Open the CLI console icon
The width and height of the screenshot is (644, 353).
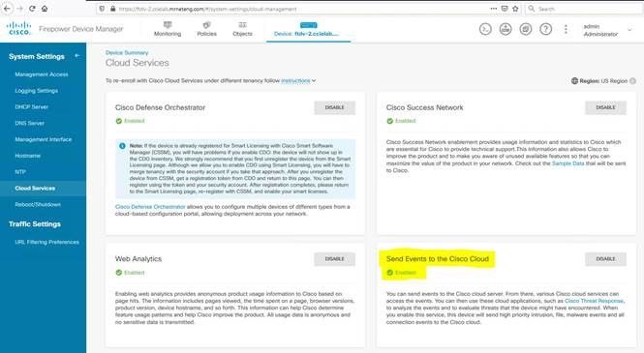click(x=485, y=29)
